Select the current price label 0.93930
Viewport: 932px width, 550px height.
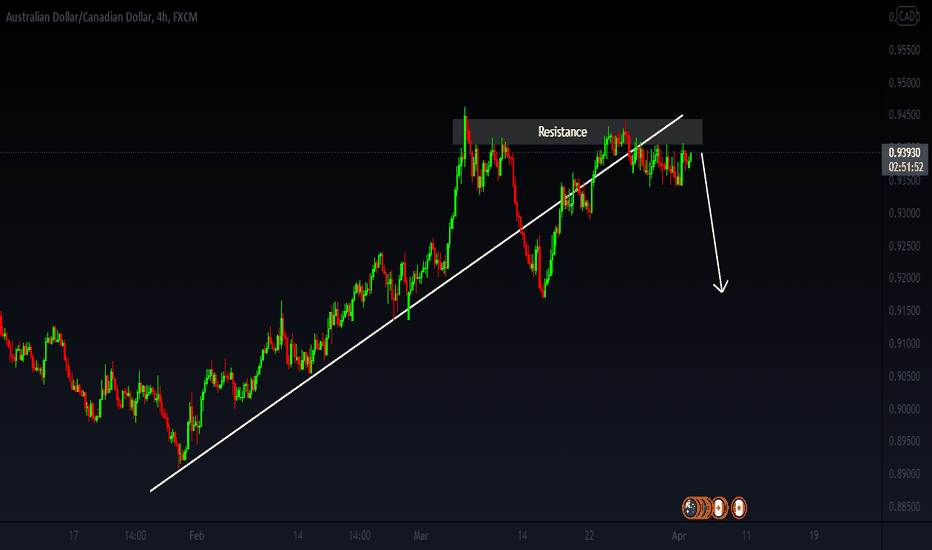[904, 153]
